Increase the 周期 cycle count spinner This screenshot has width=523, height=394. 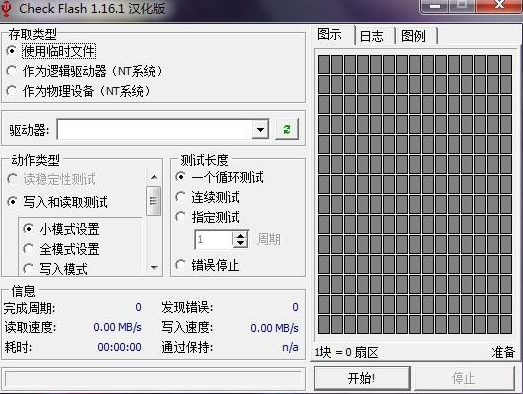pyautogui.click(x=240, y=235)
